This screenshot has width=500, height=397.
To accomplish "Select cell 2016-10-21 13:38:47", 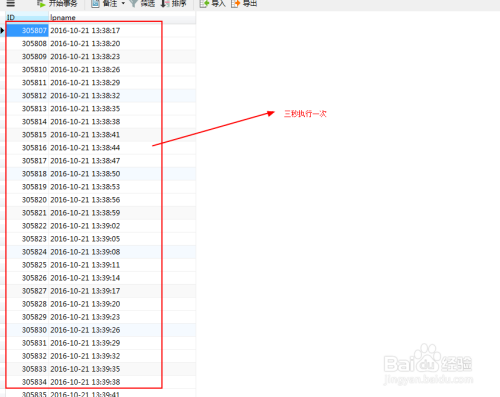I will click(x=122, y=160).
